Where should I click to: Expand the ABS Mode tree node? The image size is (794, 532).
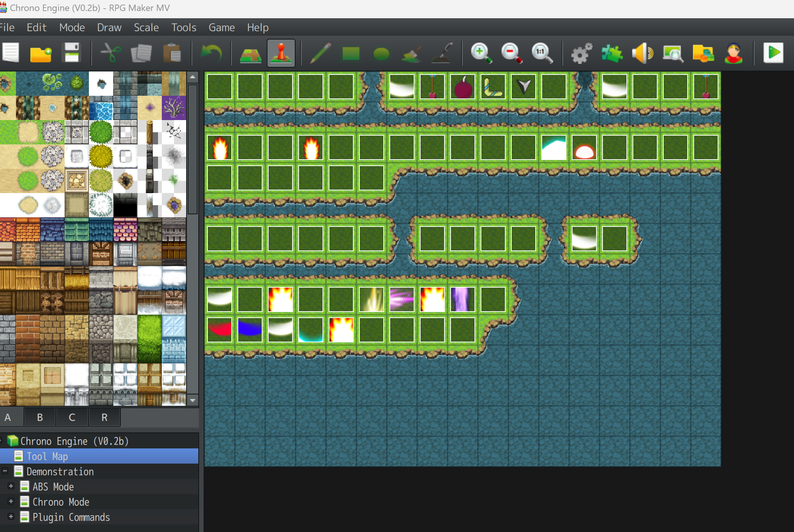pos(11,486)
